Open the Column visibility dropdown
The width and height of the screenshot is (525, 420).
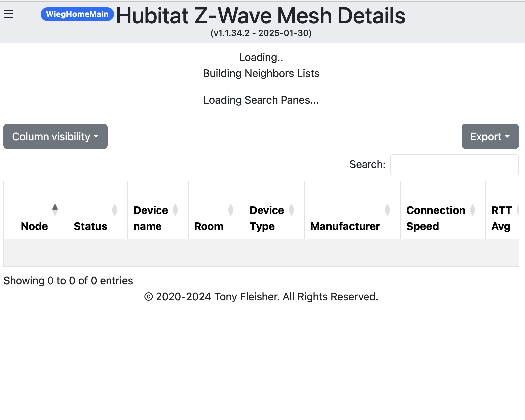click(x=55, y=136)
